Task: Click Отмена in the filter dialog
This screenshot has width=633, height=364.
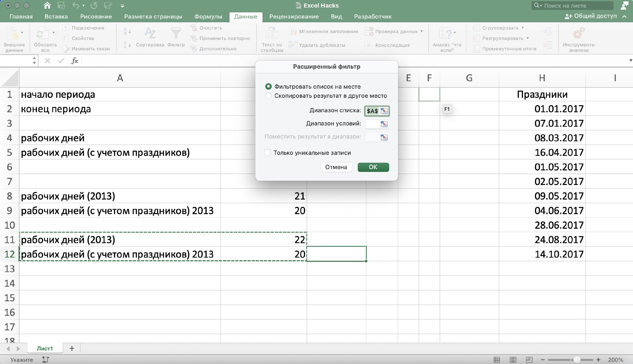Action: click(336, 167)
